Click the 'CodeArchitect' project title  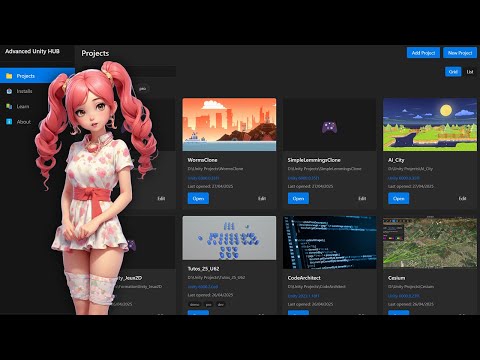[x=304, y=278]
